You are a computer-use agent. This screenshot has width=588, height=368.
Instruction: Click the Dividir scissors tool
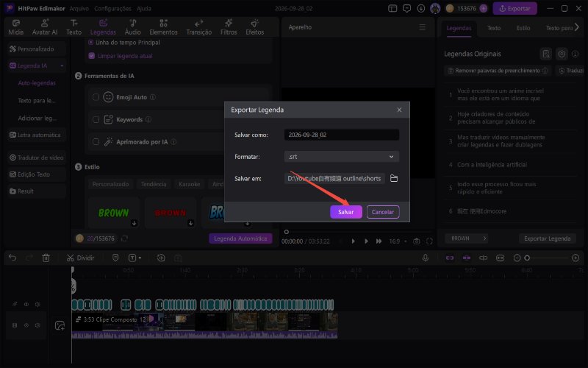pos(80,258)
